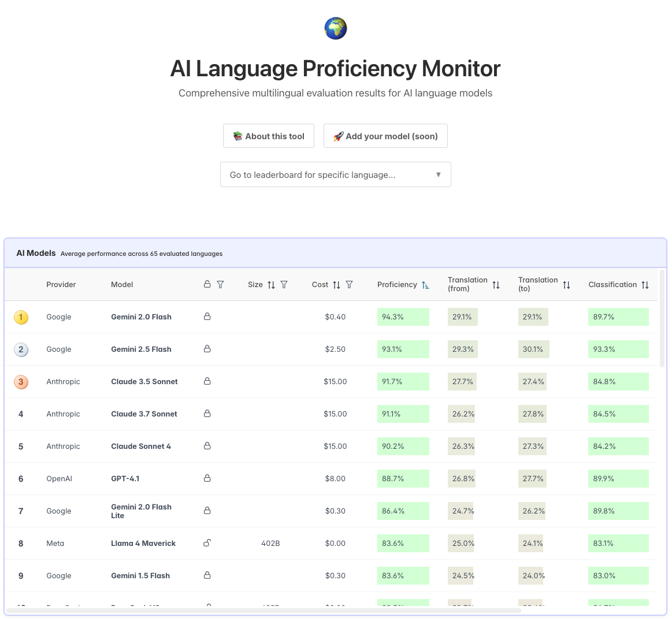Select the Gemini 1.5 Flash model name
Viewport: 672px width, 621px height.
click(140, 575)
